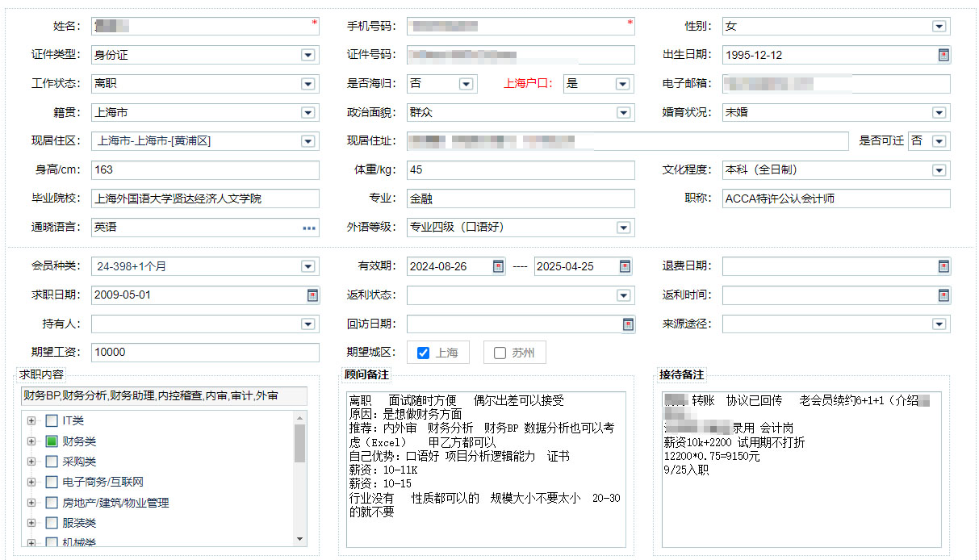This screenshot has width=979, height=560.
Task: Open the 返利时间 calendar icon
Action: (x=943, y=295)
